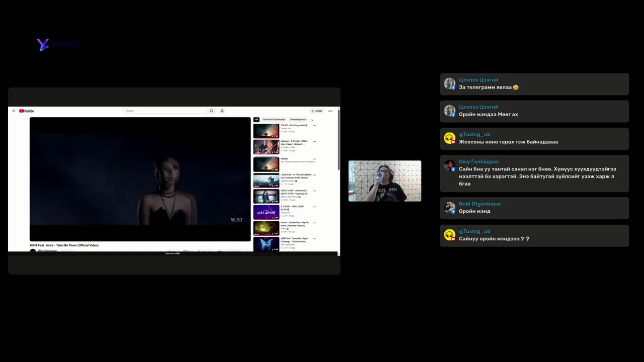Click the YouTube search input field
The height and width of the screenshot is (362, 644).
pyautogui.click(x=165, y=111)
